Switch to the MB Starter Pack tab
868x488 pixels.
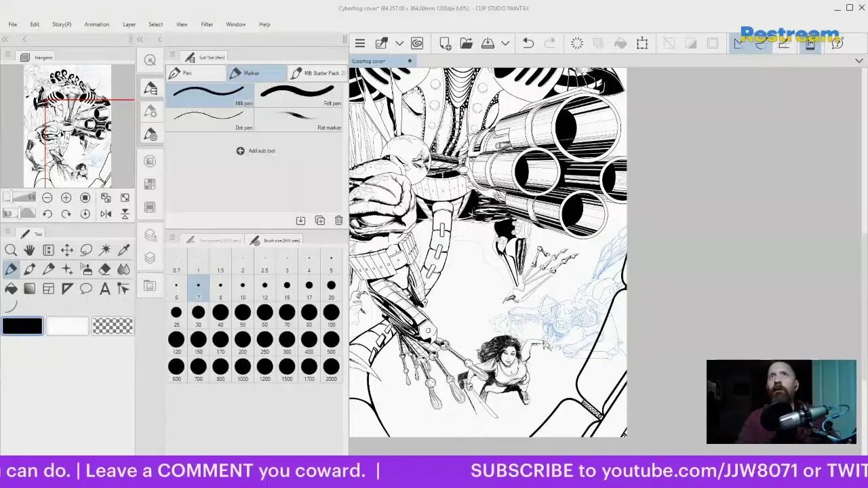[317, 73]
